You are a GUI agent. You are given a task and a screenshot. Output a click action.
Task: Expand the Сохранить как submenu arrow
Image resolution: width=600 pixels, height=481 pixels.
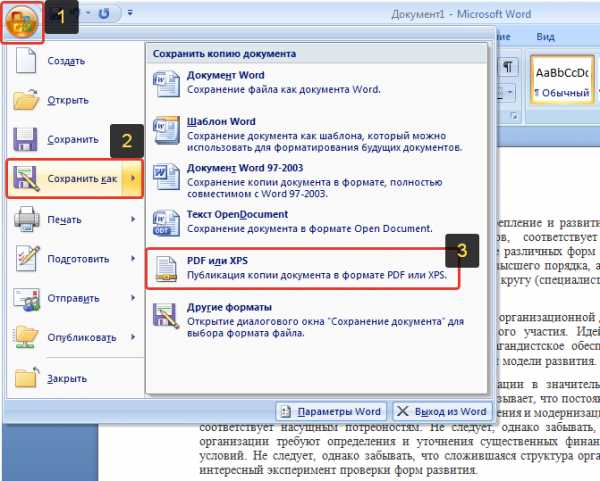132,178
